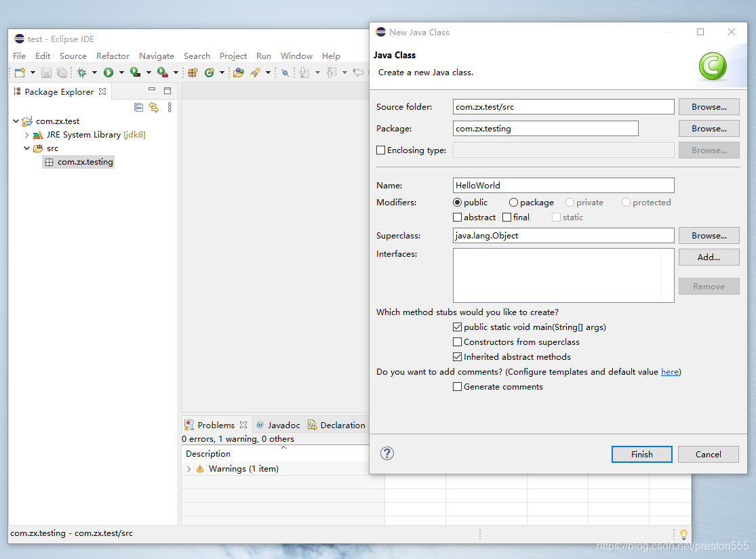
Task: Click Browse next to Package
Action: point(709,129)
